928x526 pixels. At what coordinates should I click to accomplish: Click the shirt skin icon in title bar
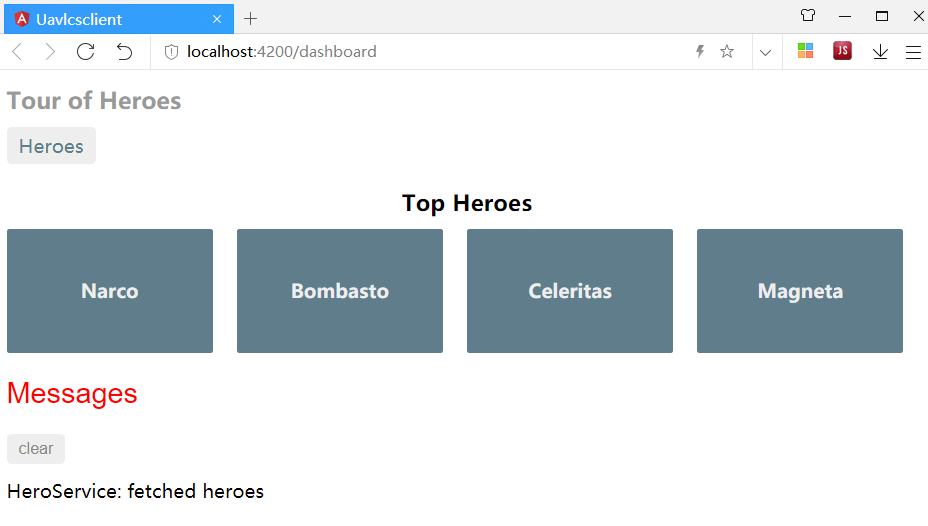coord(808,16)
